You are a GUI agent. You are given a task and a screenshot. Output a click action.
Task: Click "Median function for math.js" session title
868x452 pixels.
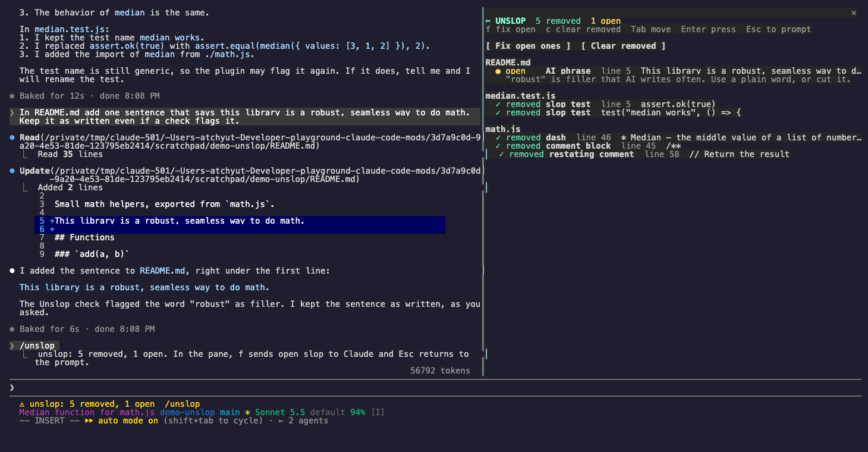tap(87, 412)
